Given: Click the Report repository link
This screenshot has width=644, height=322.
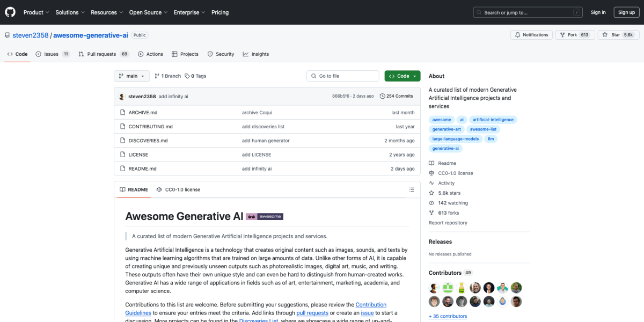Looking at the screenshot, I should (448, 223).
